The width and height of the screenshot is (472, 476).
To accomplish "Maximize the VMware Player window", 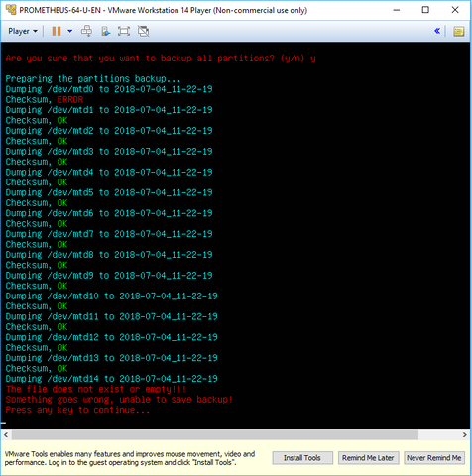I will (425, 10).
